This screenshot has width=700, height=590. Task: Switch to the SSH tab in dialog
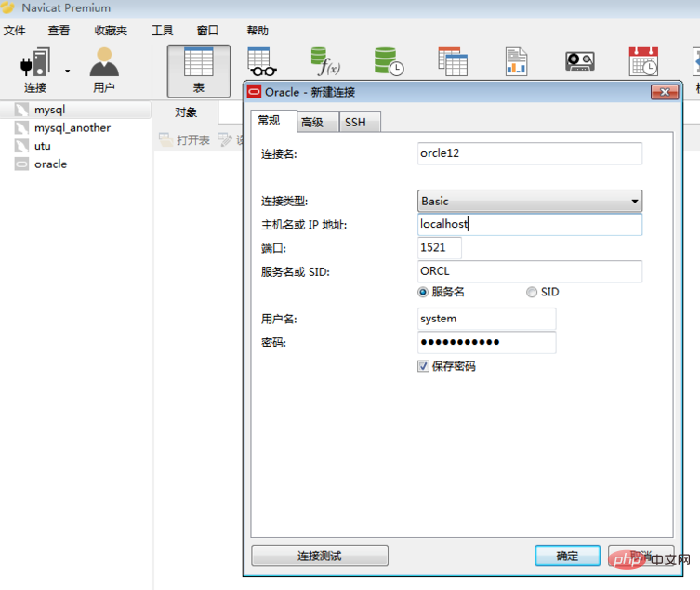point(360,123)
